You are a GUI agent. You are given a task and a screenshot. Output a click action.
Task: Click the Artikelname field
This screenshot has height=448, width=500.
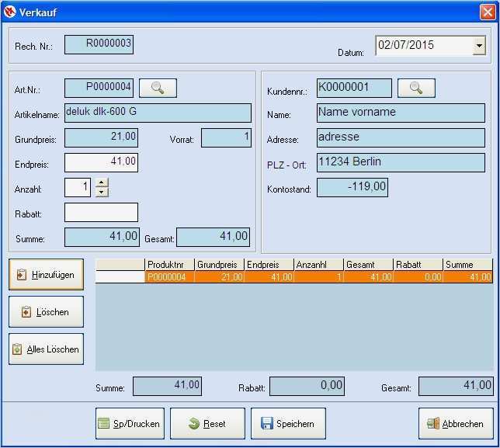click(x=158, y=113)
